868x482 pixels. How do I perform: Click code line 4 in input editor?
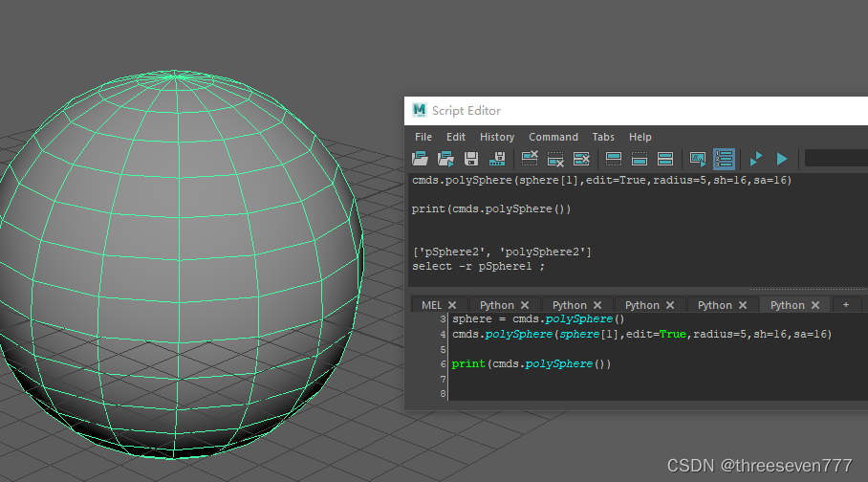(x=641, y=334)
